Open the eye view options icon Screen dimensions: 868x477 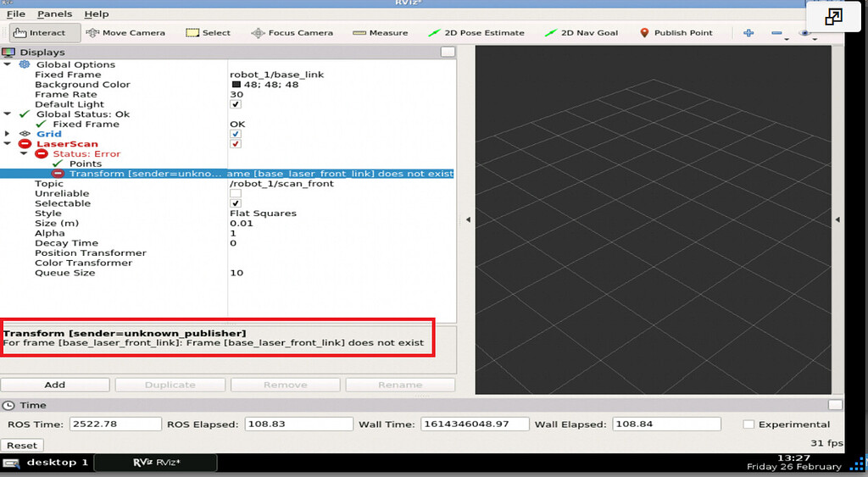coord(805,33)
